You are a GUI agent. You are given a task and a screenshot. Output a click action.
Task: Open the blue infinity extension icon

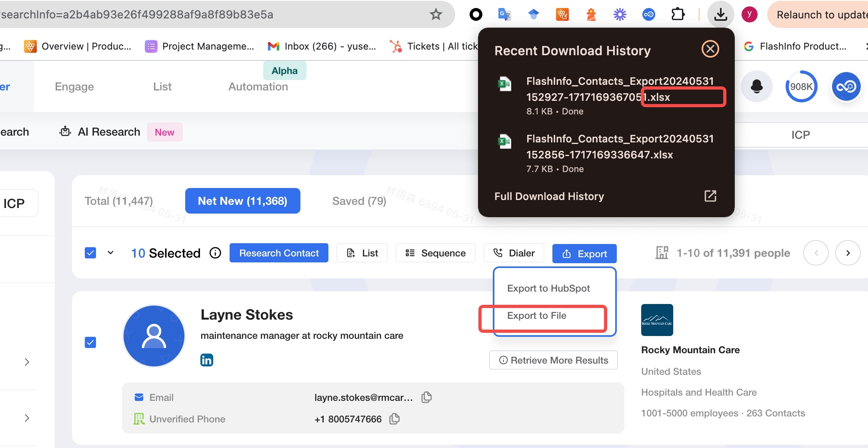point(648,14)
